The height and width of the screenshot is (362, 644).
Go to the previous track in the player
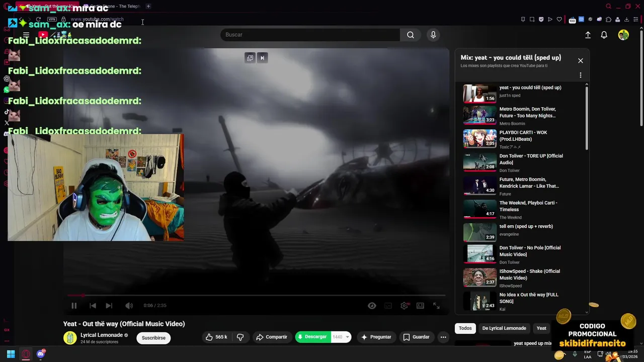tap(93, 306)
